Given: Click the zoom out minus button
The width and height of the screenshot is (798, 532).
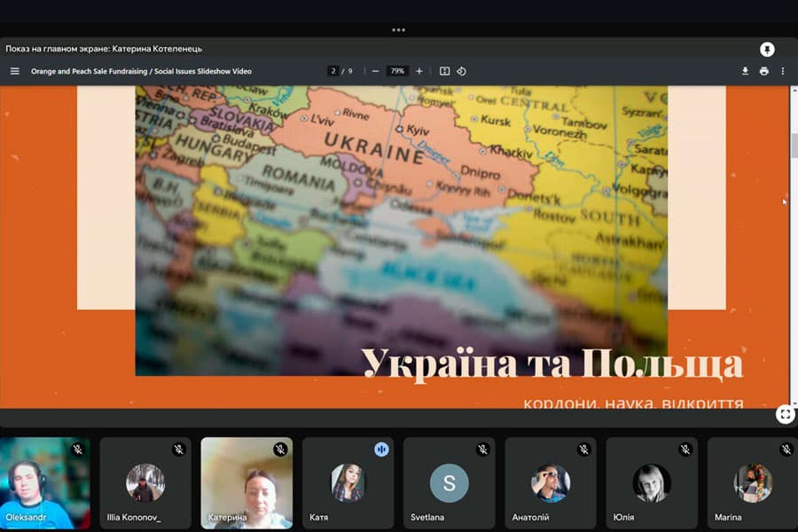Looking at the screenshot, I should [376, 71].
